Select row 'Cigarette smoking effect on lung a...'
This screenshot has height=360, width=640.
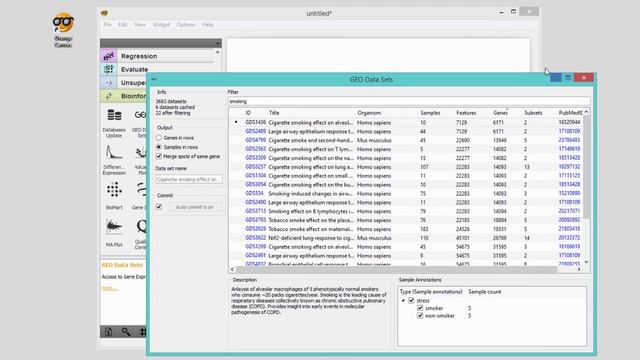pos(406,167)
